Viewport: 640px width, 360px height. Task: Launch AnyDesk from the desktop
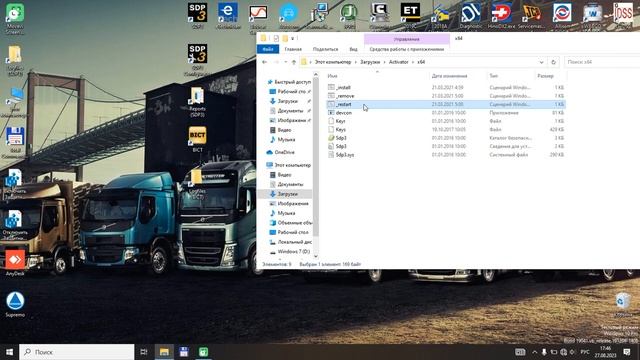15,262
